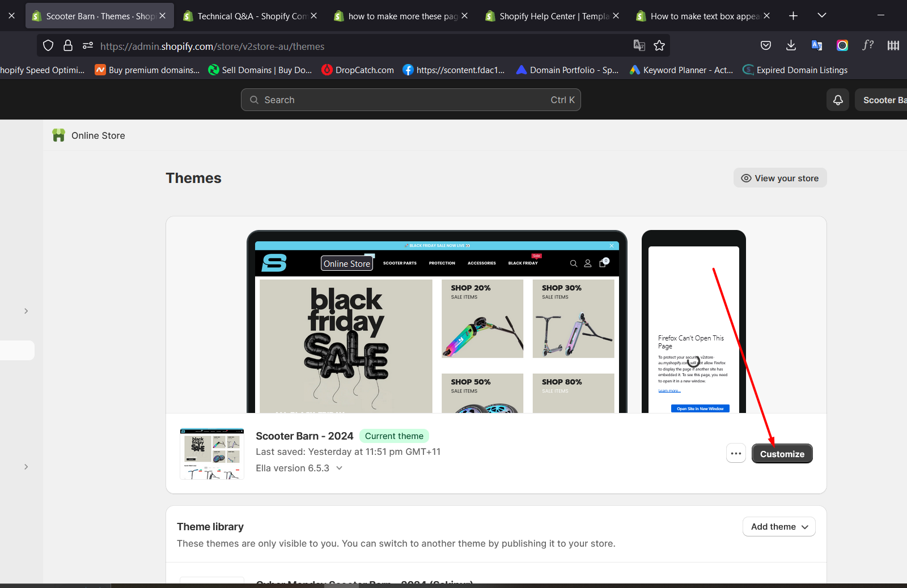Open the DropCatch.com bookmark
The image size is (907, 588).
358,70
